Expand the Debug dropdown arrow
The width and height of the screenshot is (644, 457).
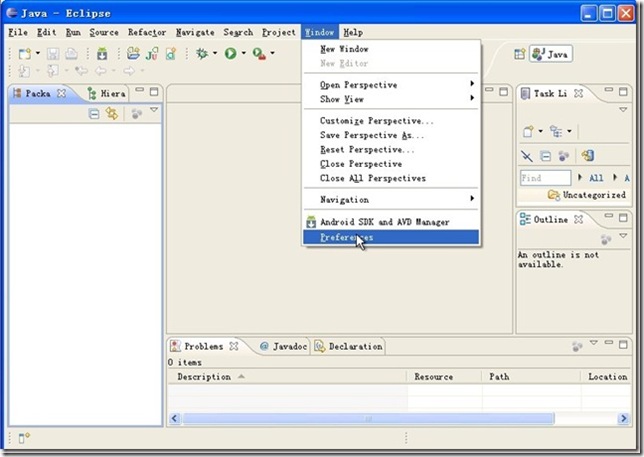coord(215,53)
